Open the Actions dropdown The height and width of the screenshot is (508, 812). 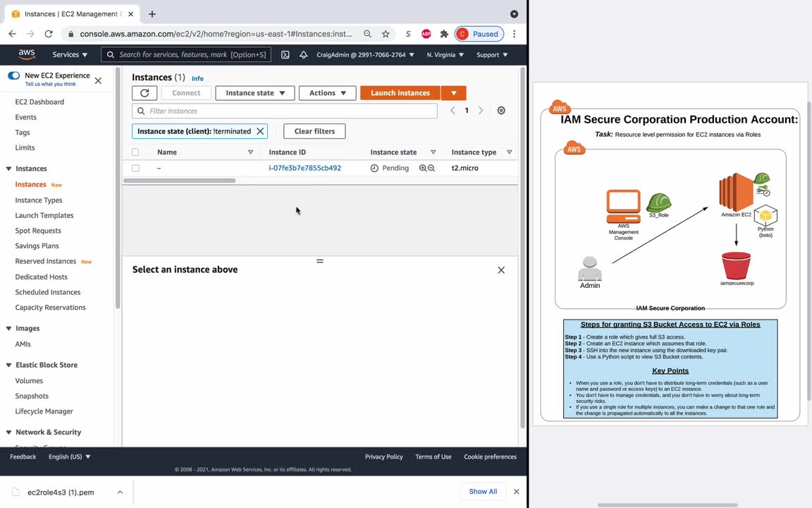tap(327, 93)
